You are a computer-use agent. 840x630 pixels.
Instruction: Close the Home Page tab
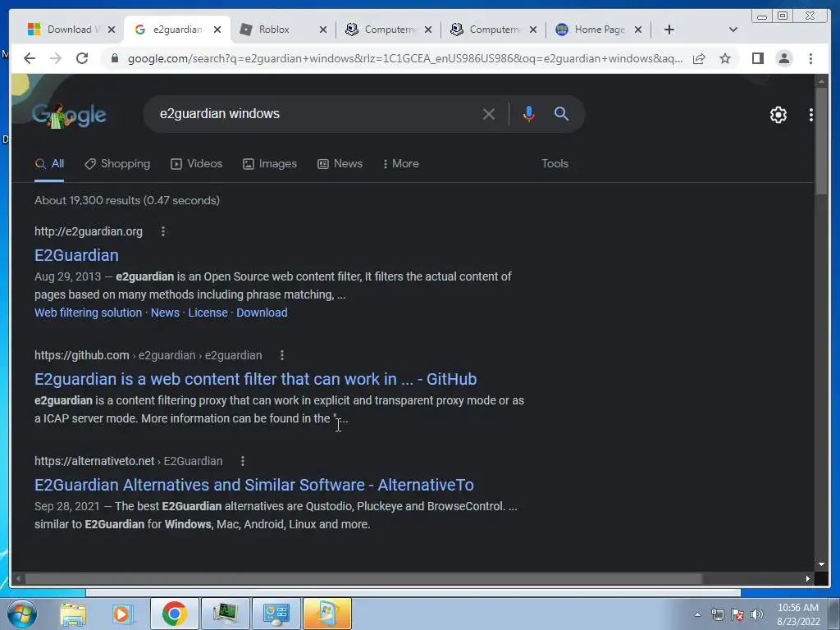tap(638, 30)
